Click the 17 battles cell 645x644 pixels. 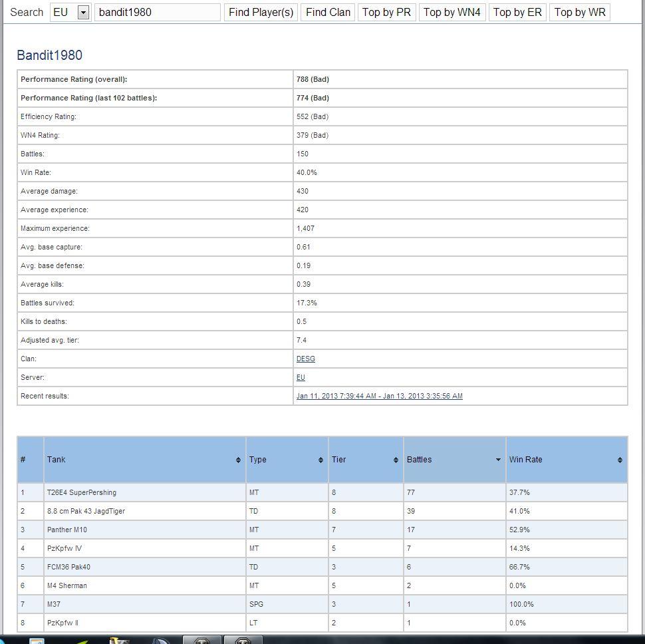click(x=455, y=530)
